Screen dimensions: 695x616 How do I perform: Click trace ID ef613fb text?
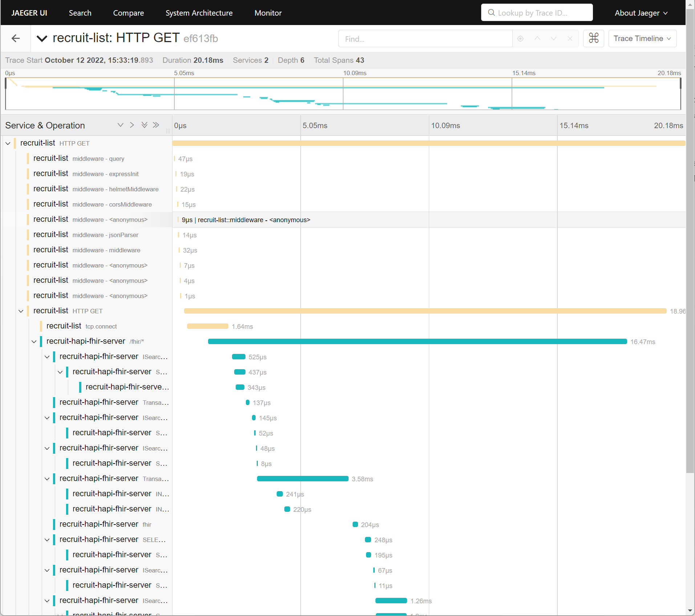[x=201, y=38]
